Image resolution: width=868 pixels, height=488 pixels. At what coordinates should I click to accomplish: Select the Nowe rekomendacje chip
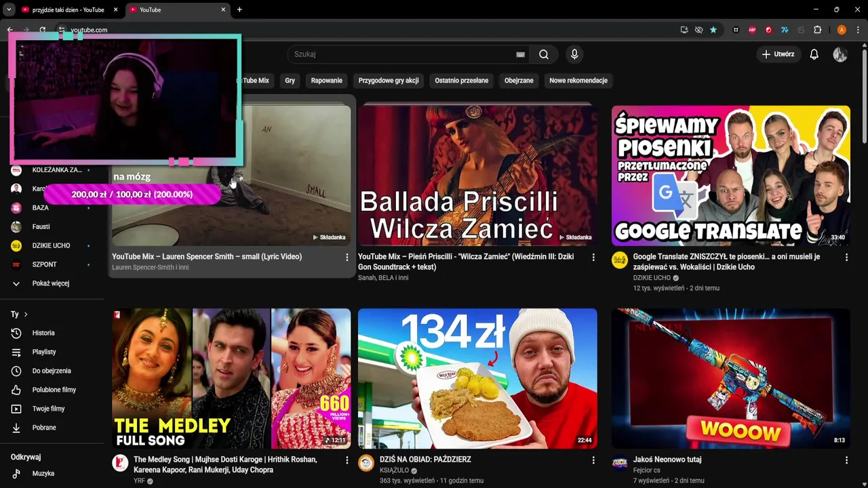pyautogui.click(x=578, y=80)
